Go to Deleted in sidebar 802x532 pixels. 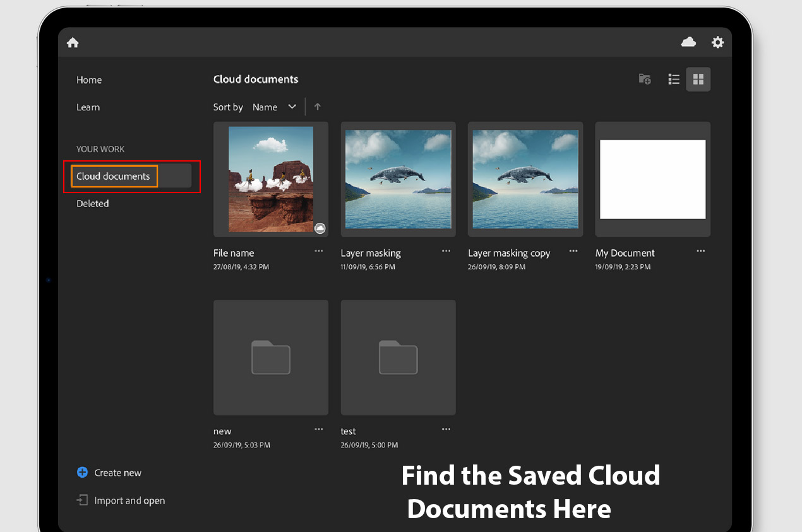[x=93, y=203]
